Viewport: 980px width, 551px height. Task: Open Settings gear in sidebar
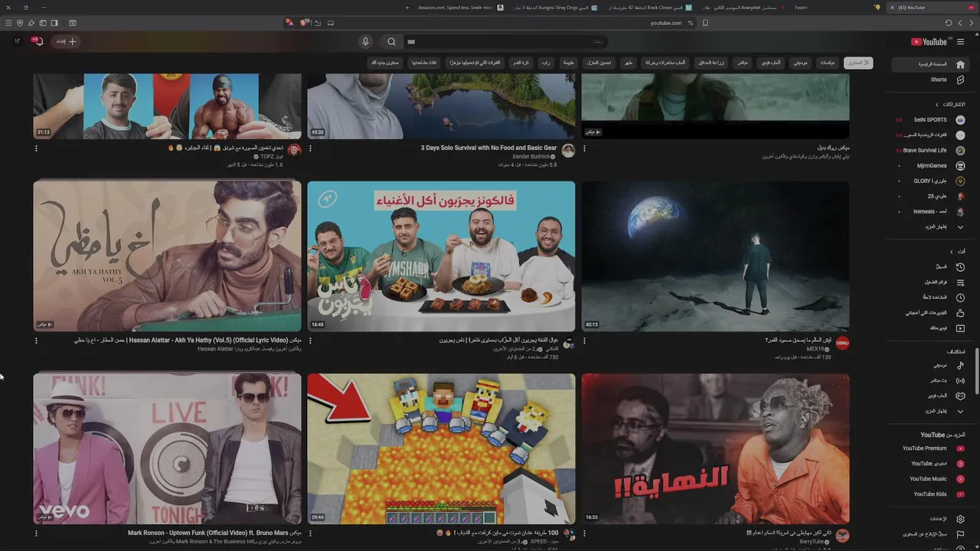(960, 519)
